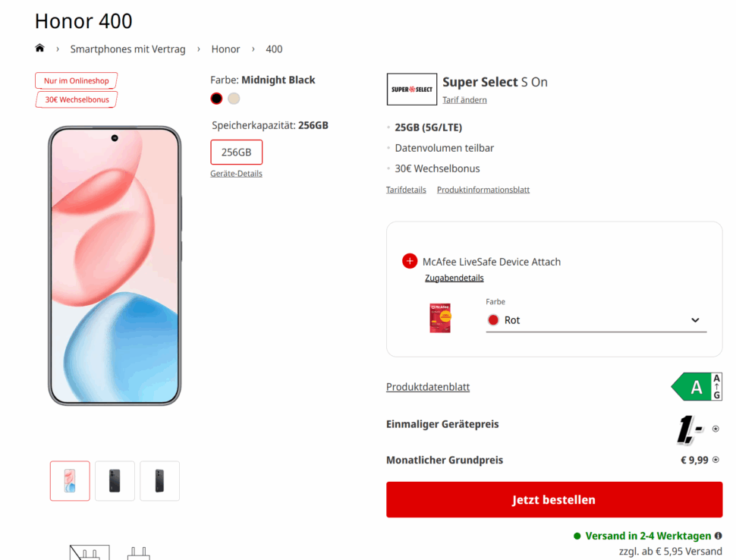Screen dimensions: 736x560
Task: Click the Tarif ändern link
Action: [464, 100]
